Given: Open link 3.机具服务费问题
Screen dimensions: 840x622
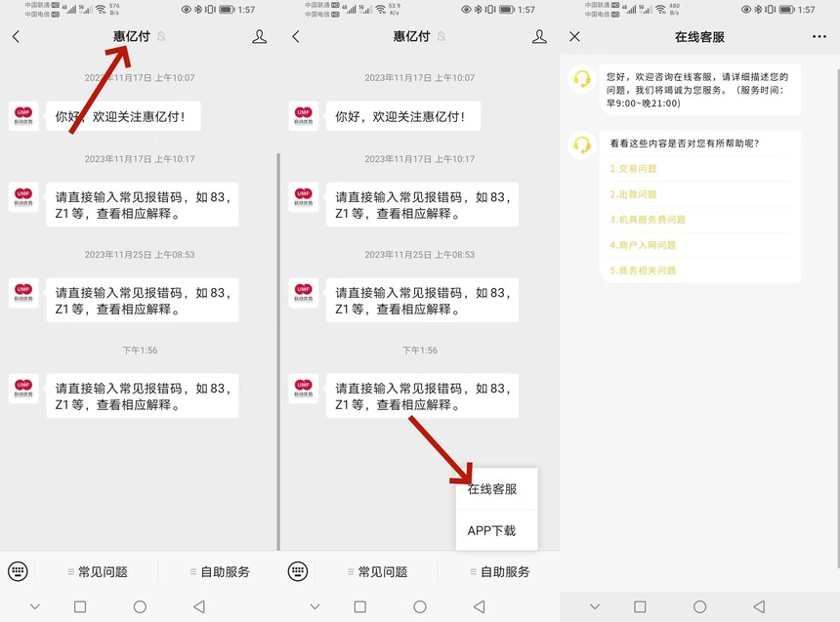Looking at the screenshot, I should point(648,220).
